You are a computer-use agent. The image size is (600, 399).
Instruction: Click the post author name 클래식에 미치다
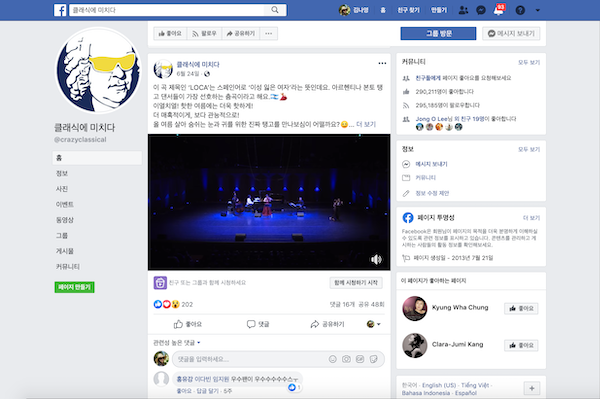tap(198, 64)
